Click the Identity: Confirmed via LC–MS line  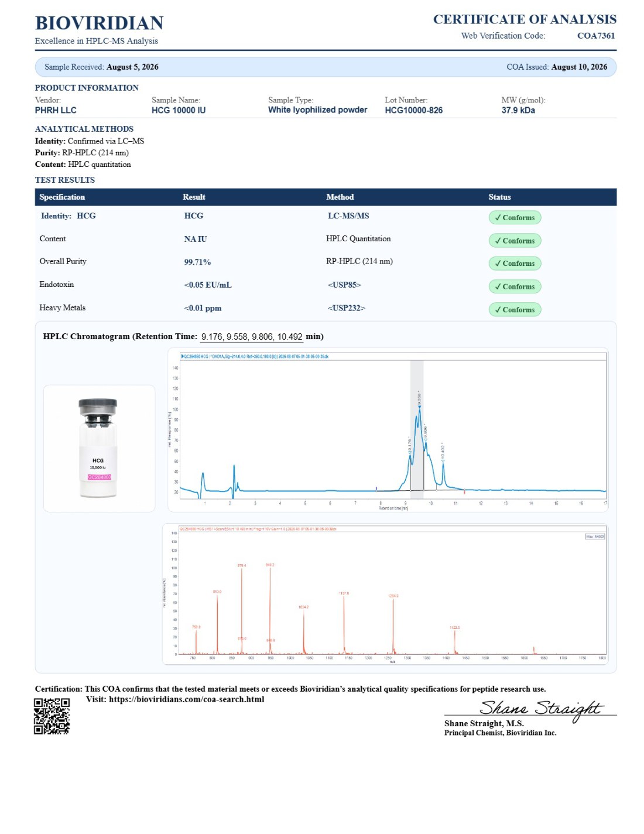pos(90,141)
